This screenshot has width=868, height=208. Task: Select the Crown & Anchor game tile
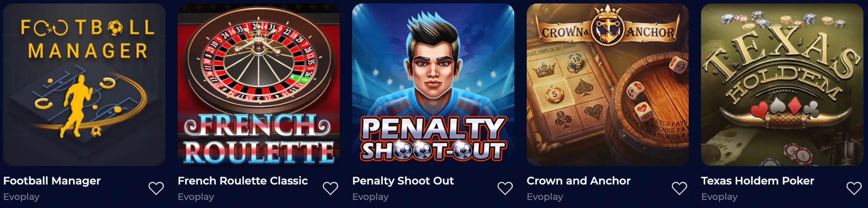pos(608,85)
